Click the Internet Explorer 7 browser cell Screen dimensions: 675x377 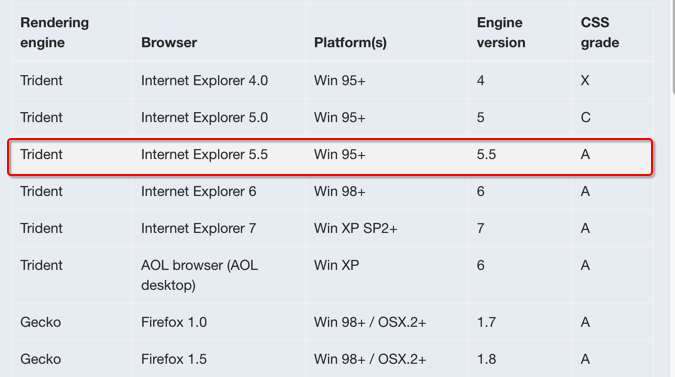point(219,228)
